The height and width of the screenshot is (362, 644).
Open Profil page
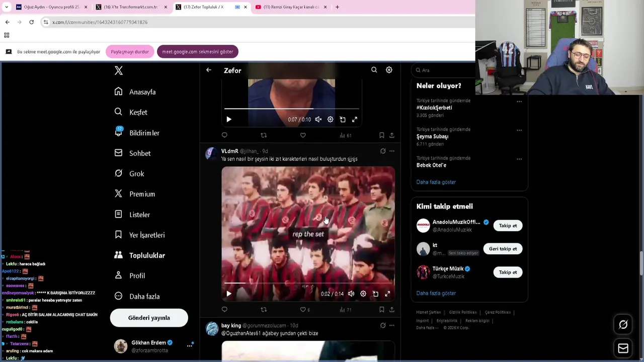point(129,276)
